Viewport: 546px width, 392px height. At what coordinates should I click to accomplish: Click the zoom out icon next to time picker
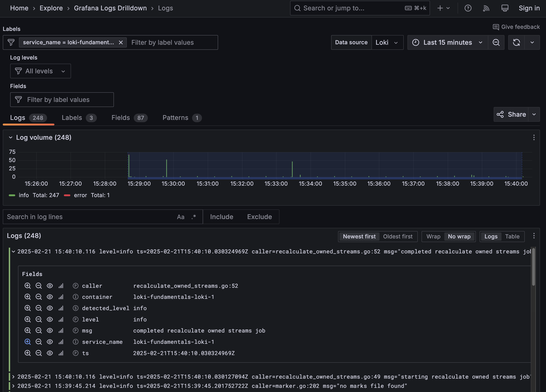click(496, 42)
